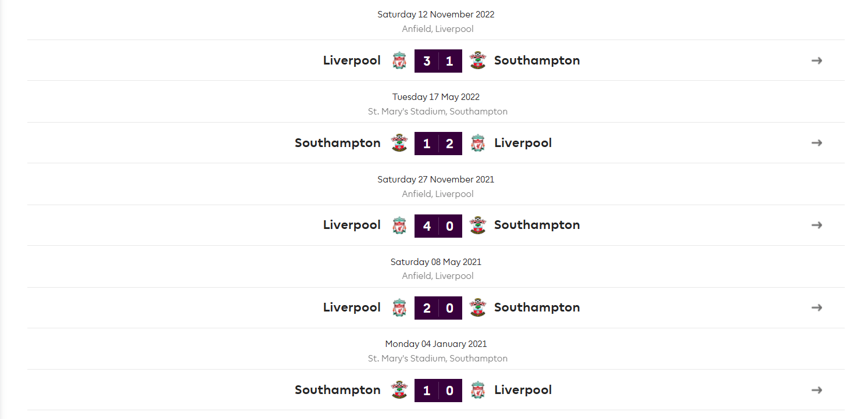Click Southampton crest in 3-1 match
This screenshot has width=868, height=419.
(x=477, y=60)
